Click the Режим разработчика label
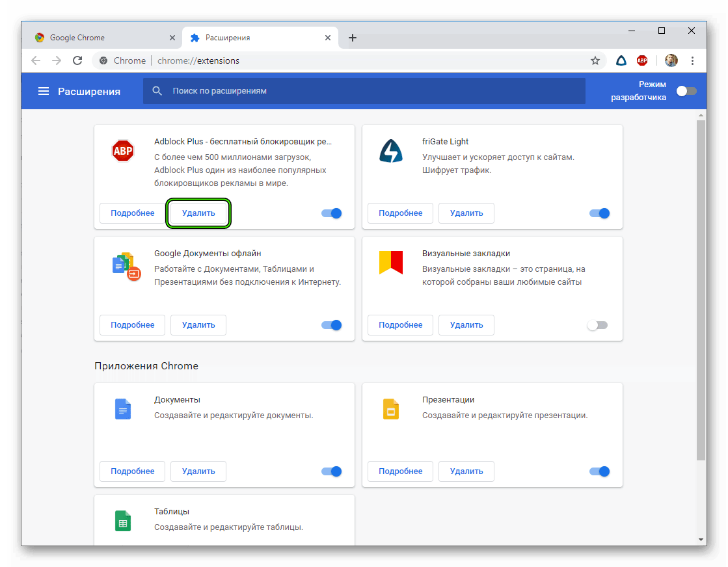Screen dimensions: 728x567 tap(638, 91)
